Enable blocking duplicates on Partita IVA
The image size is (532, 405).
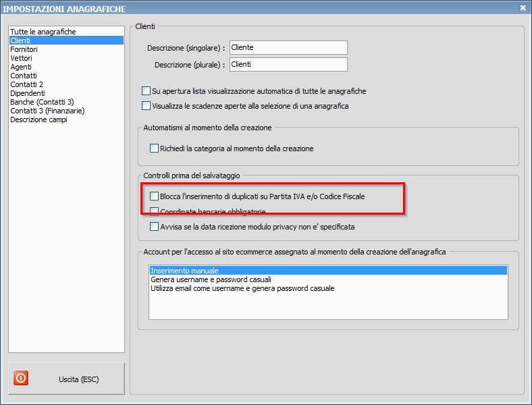(154, 197)
